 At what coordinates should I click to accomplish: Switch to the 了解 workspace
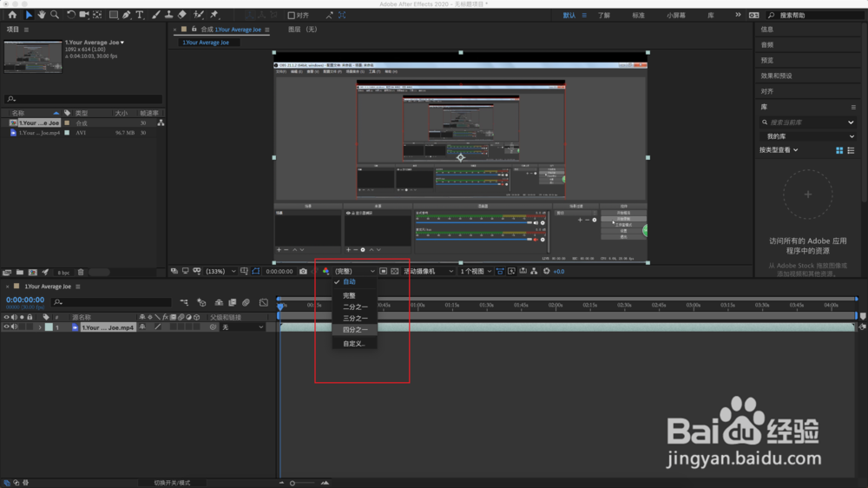point(604,16)
